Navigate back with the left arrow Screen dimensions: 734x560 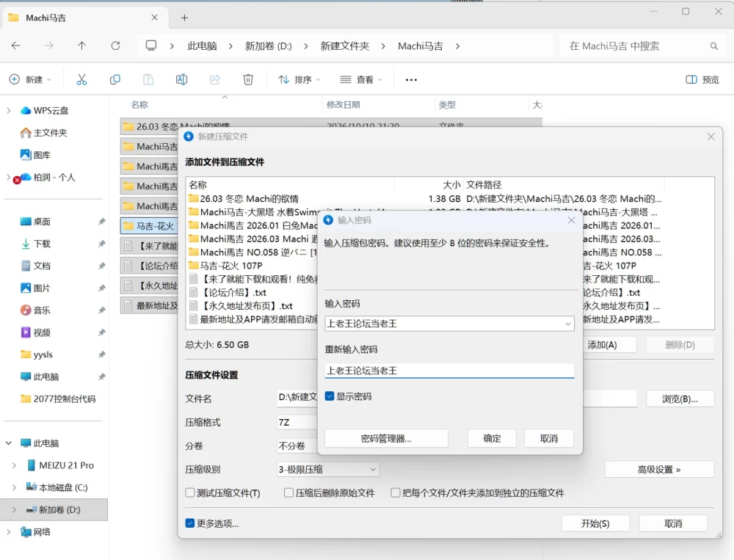click(x=16, y=46)
